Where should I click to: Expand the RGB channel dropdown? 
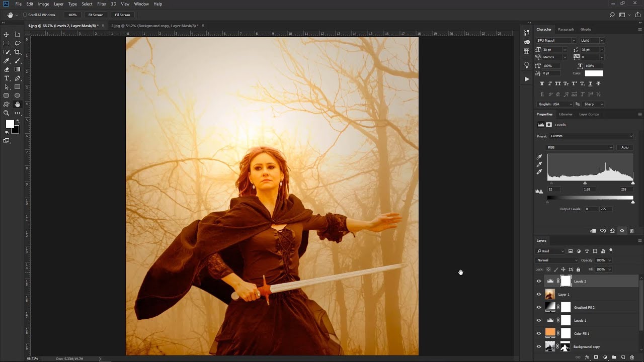580,147
